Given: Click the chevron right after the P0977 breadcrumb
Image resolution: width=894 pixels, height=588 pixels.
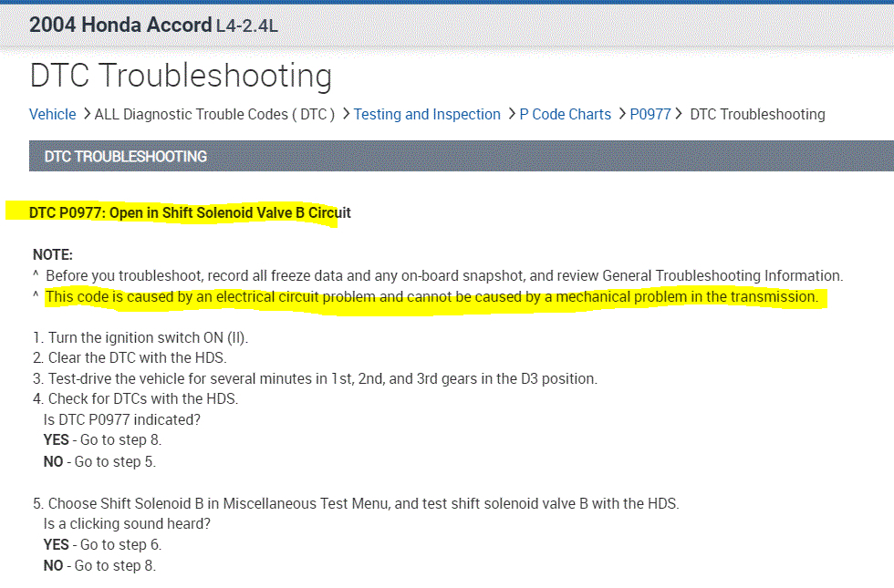Looking at the screenshot, I should click(x=679, y=114).
